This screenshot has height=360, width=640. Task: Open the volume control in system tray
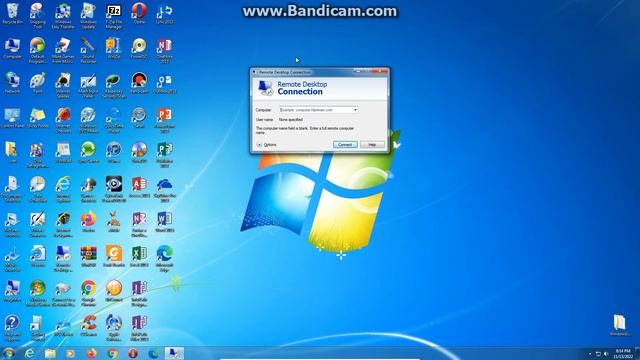coord(606,354)
